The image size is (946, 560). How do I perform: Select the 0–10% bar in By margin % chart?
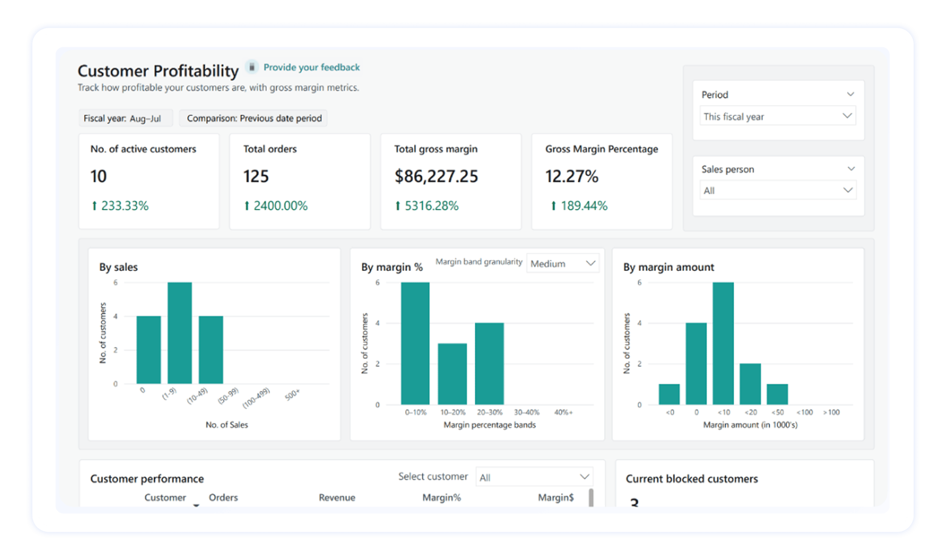click(414, 343)
